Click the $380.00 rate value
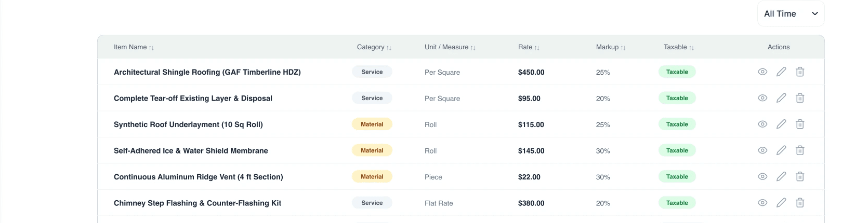Image resolution: width=868 pixels, height=223 pixels. 531,203
